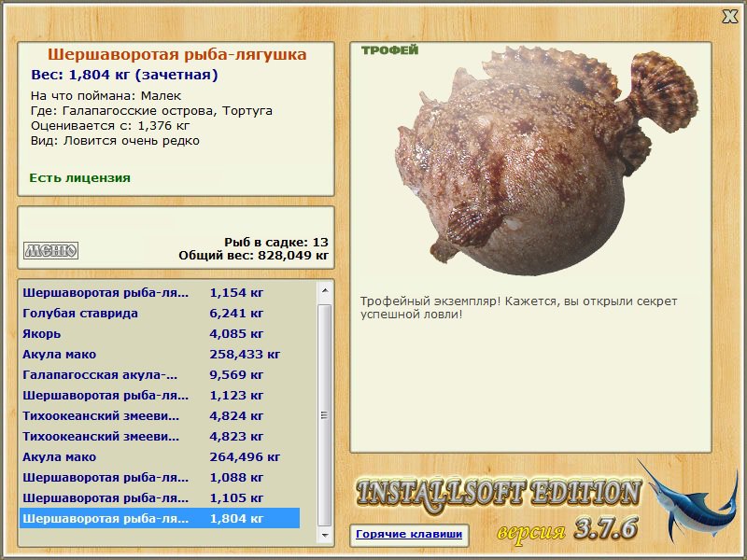Viewport: 747px width, 560px height.
Task: Select the Акула мако 258,433 кг row
Action: pos(160,355)
